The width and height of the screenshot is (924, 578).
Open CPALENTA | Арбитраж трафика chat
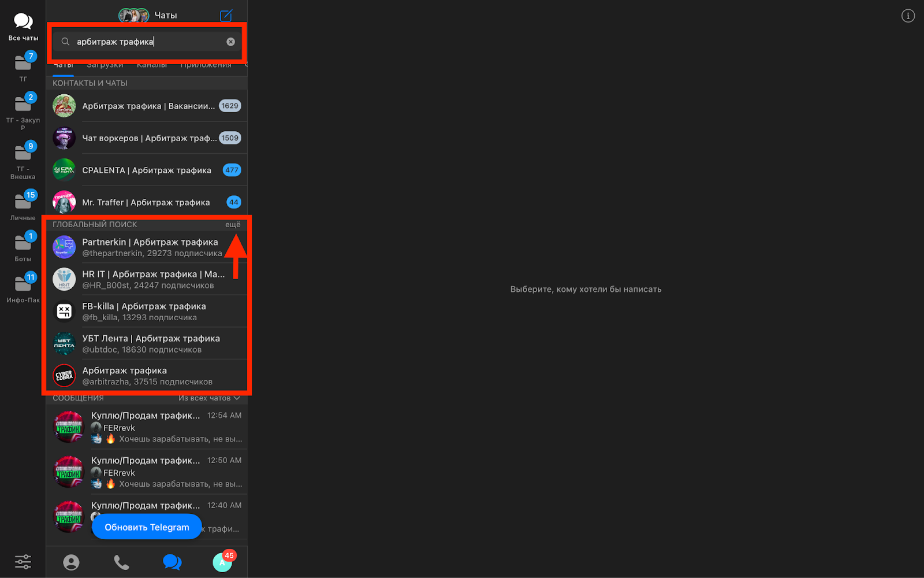pos(147,170)
